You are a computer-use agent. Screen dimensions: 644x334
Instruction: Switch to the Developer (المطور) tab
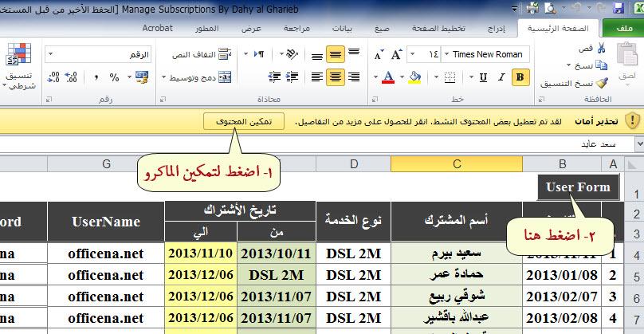[x=206, y=29]
